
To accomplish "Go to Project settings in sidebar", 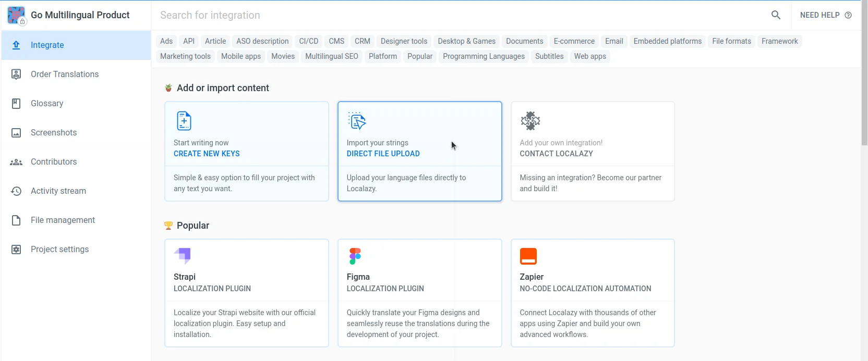I will (x=59, y=250).
